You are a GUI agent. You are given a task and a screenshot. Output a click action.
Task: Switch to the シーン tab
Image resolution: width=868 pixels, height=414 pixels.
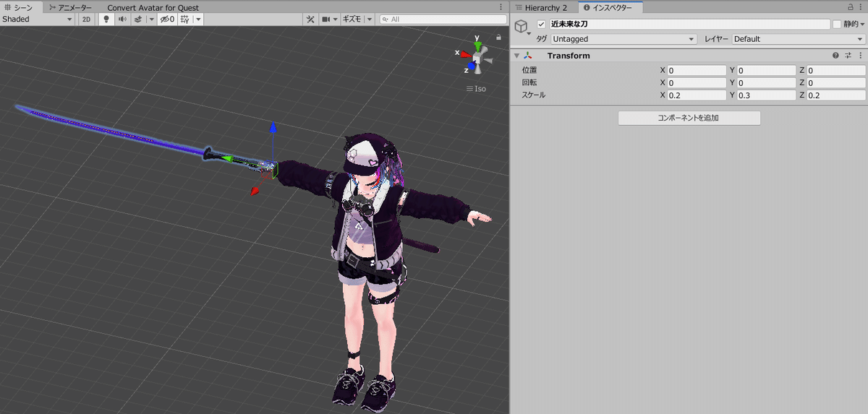[x=22, y=7]
